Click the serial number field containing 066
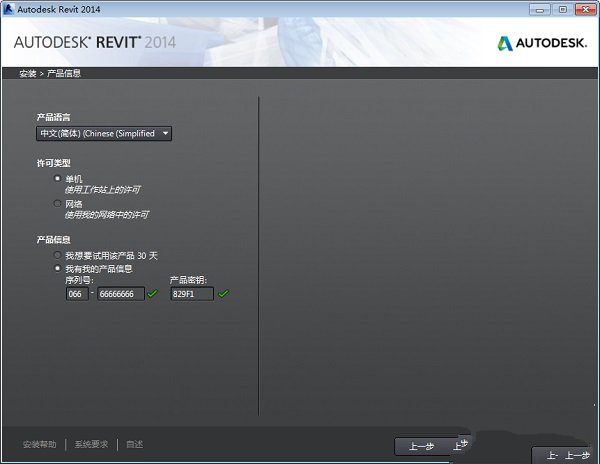The image size is (600, 464). (77, 294)
